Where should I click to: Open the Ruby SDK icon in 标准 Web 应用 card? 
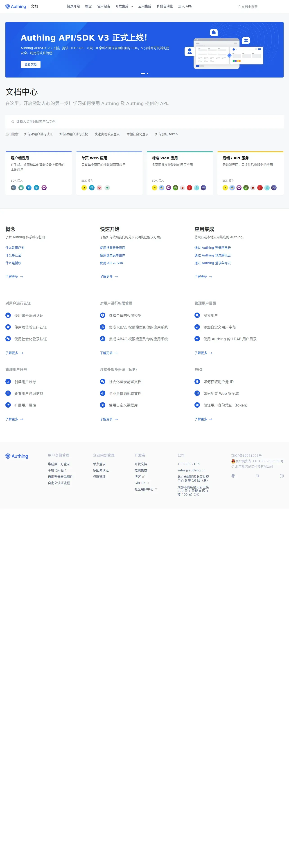pos(182,188)
